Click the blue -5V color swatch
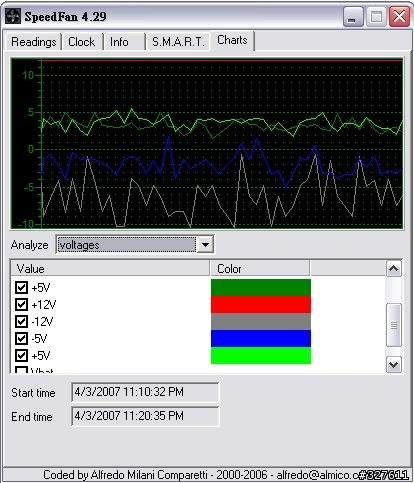 (261, 339)
